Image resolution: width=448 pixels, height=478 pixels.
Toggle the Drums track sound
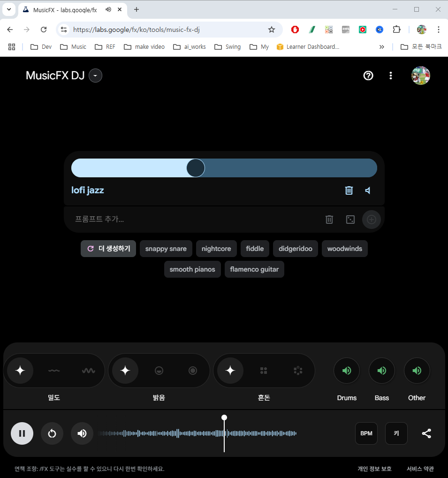coord(347,371)
